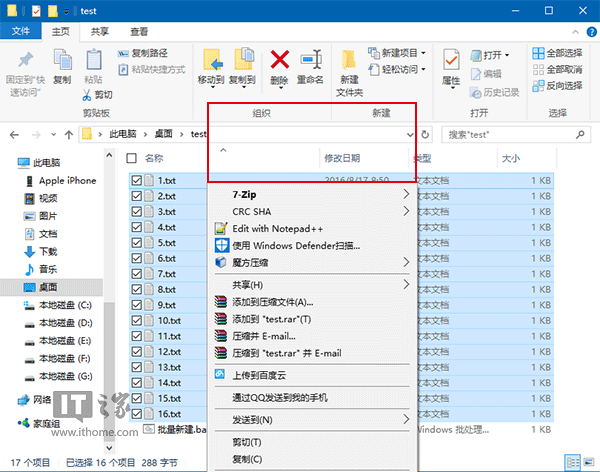600x472 pixels.
Task: Toggle the select-all checkbox in header
Action: 131,158
